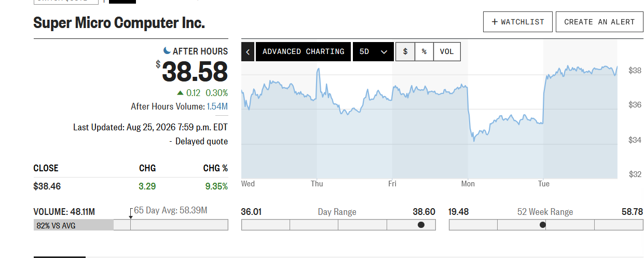Click the plus icon on Watchlist button
Image resolution: width=644 pixels, height=258 pixels.
coord(495,22)
